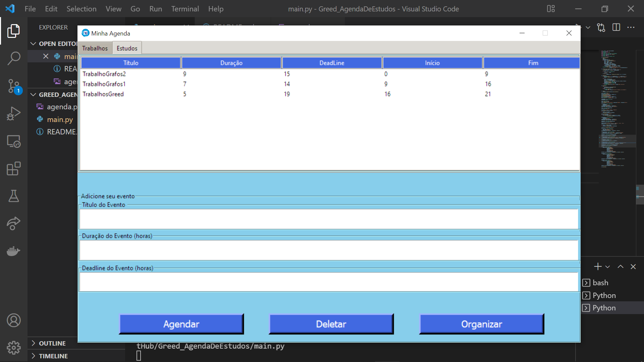
Task: Open the Terminal menu
Action: 185,9
